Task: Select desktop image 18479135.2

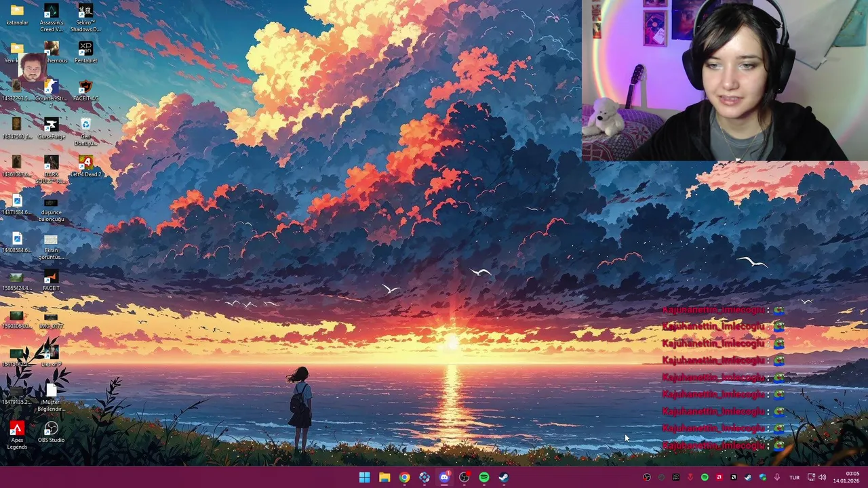Action: (17, 396)
